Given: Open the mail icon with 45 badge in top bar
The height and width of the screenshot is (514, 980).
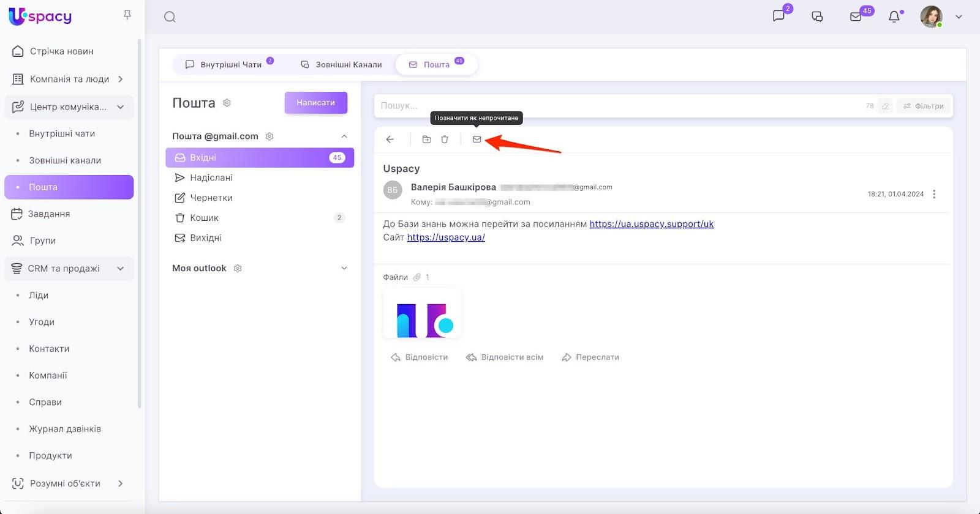Looking at the screenshot, I should tap(856, 17).
